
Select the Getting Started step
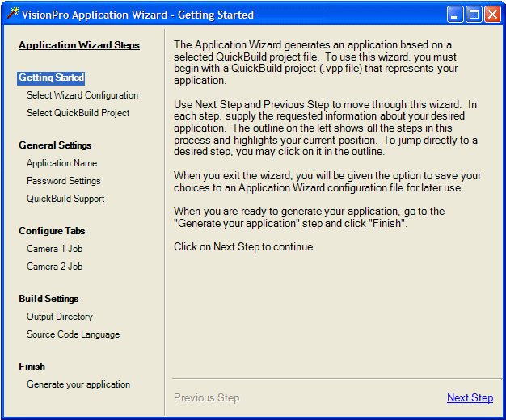tap(51, 78)
